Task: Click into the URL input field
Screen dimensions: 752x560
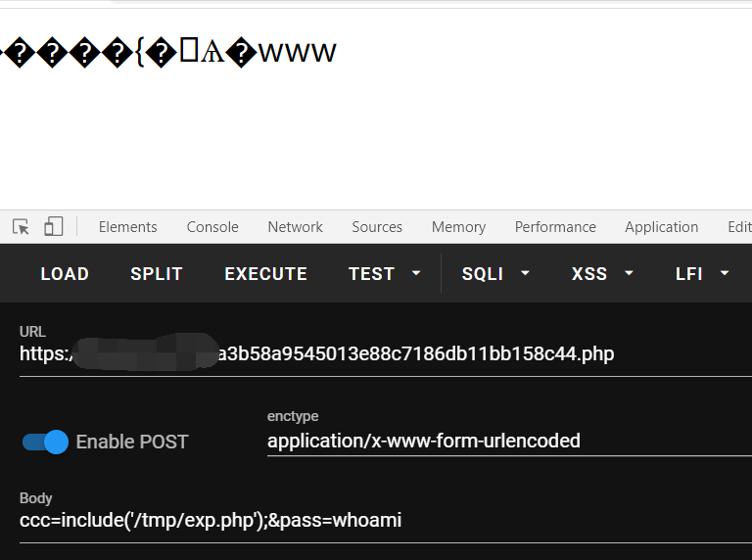Action: (x=386, y=353)
